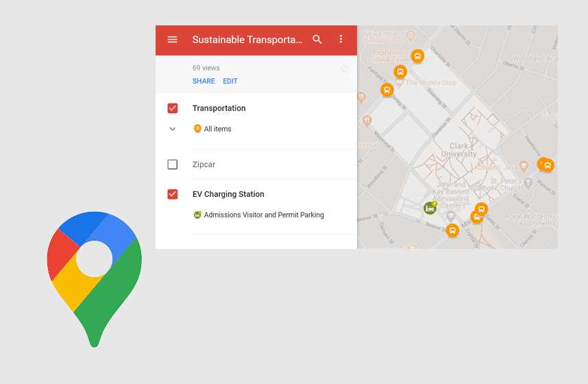Select All items under Transportation
The width and height of the screenshot is (588, 384).
coord(217,129)
